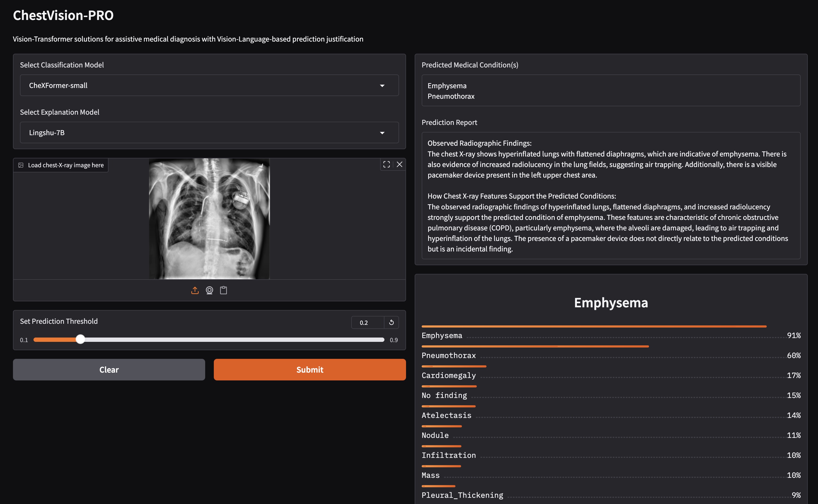Submit the X-ray for prediction
The height and width of the screenshot is (504, 818).
(x=309, y=369)
